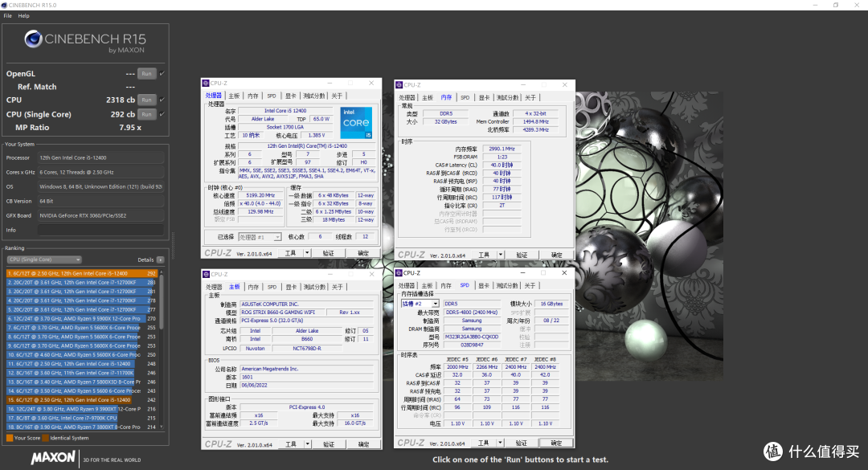Viewport: 868px width, 470px height.
Task: Click the ranking scrollbar down arrow
Action: tap(162, 427)
